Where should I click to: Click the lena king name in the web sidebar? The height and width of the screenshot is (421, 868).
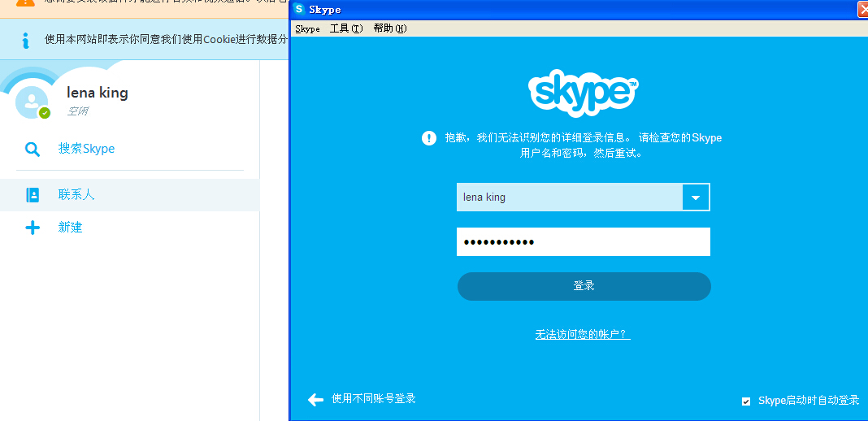coord(98,93)
